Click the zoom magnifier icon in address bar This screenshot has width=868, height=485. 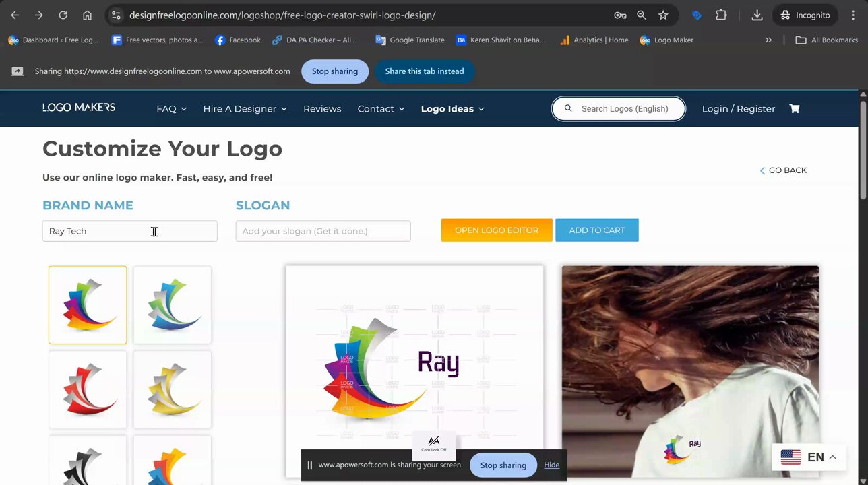coord(642,15)
